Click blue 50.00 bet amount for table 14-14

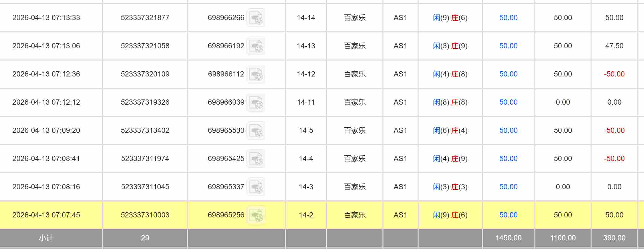[x=508, y=18]
